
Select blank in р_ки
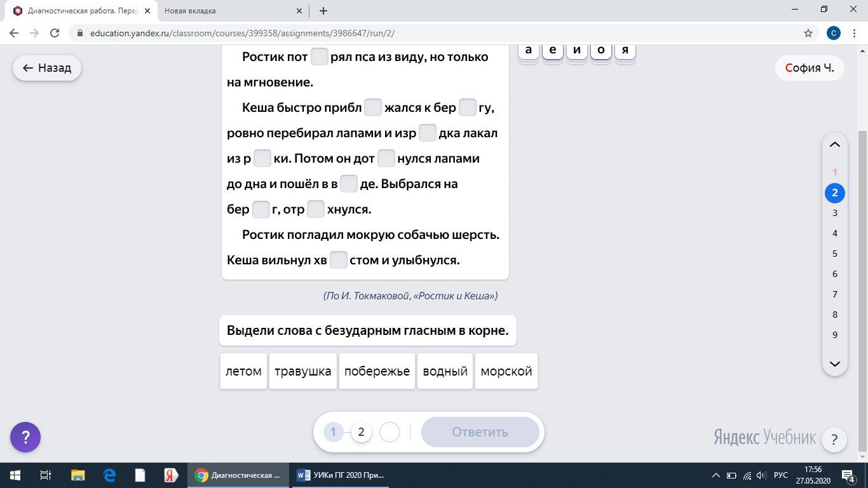(x=262, y=158)
